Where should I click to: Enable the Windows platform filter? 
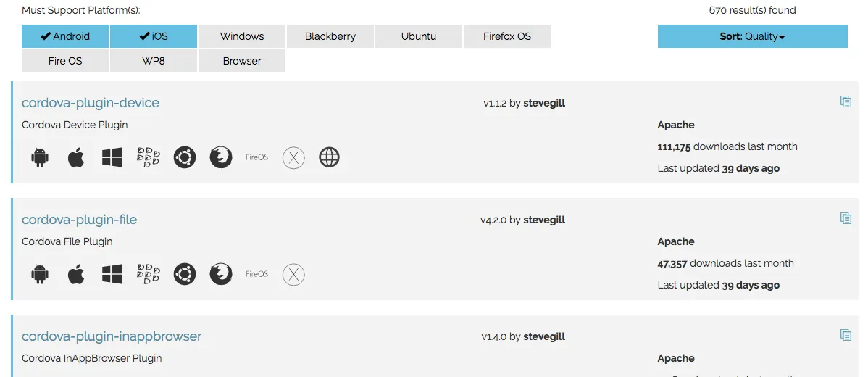pos(242,36)
